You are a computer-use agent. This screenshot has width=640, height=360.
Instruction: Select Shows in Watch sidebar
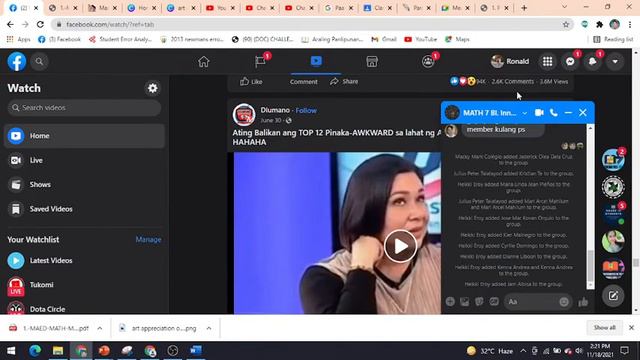84,184
